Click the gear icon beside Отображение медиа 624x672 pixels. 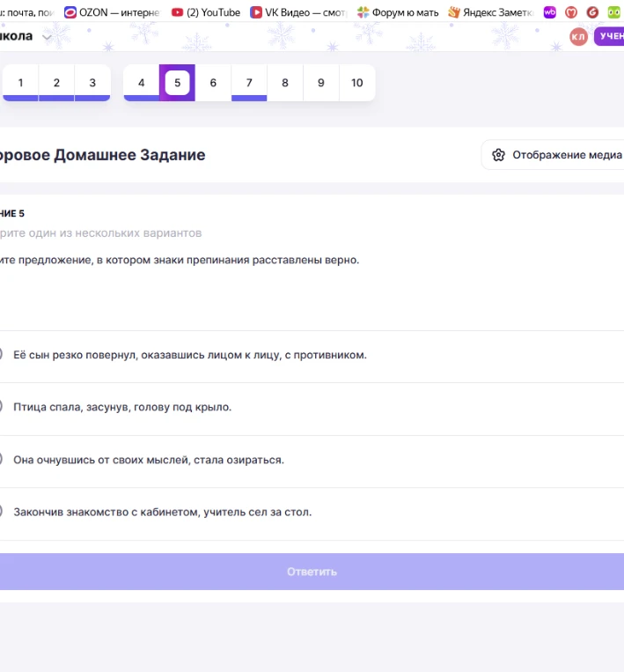(x=498, y=155)
